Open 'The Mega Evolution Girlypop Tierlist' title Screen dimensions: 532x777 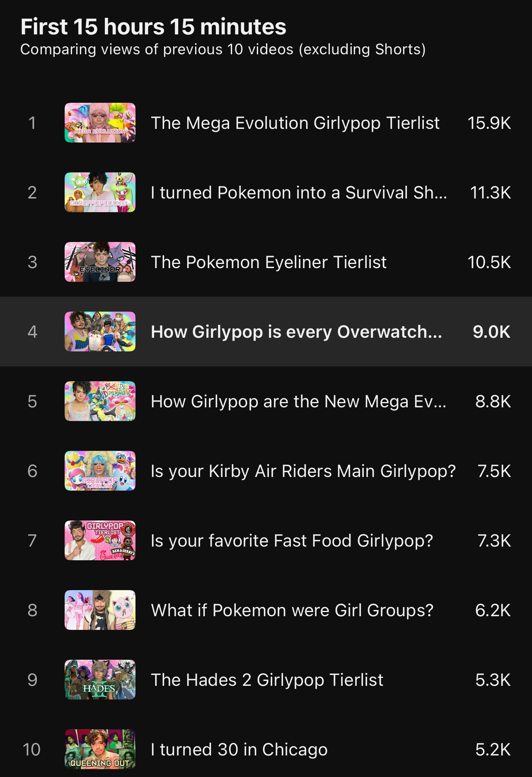click(295, 123)
